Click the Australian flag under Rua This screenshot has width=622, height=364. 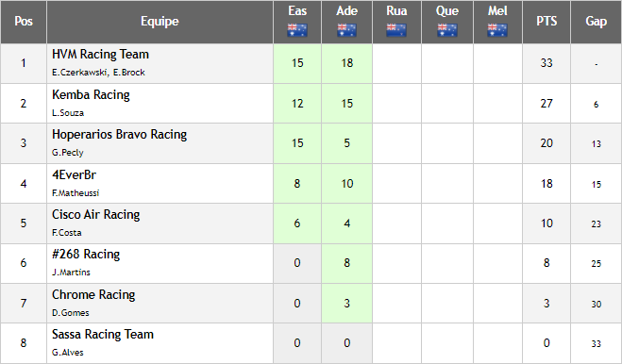click(x=396, y=30)
